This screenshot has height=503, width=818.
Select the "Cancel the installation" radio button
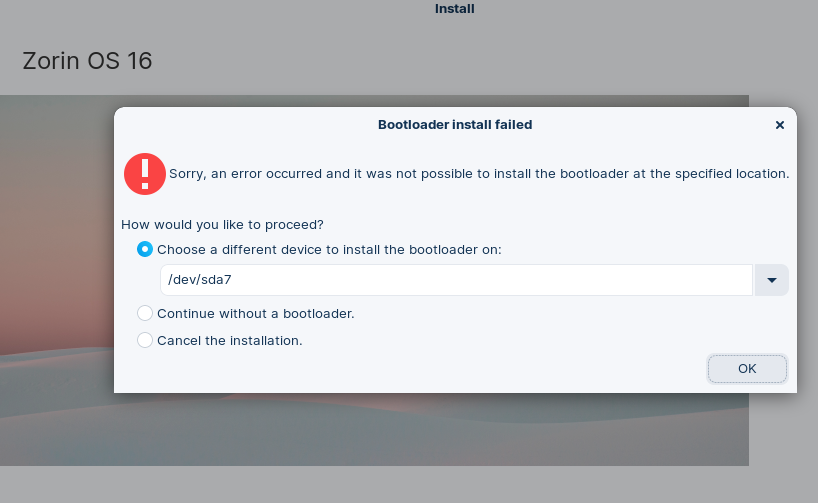pos(145,340)
